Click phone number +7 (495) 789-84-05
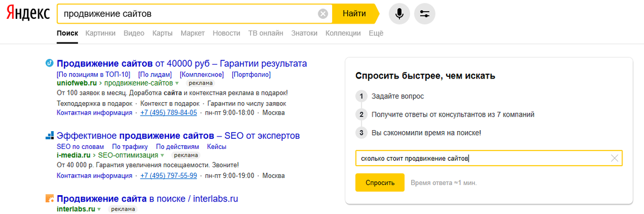 (x=169, y=112)
